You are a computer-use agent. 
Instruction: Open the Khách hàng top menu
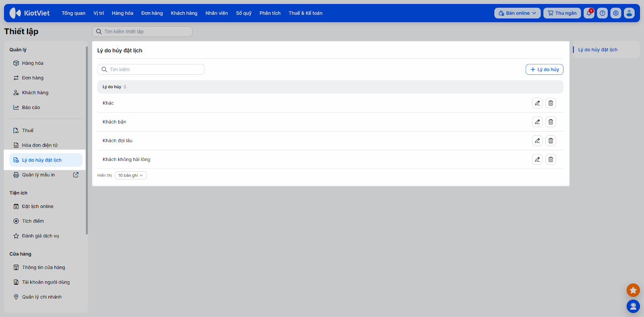coord(184,13)
